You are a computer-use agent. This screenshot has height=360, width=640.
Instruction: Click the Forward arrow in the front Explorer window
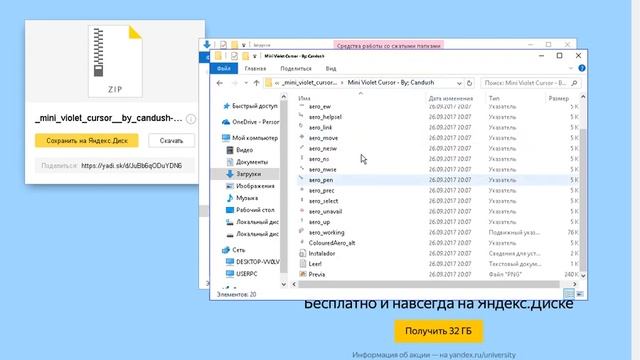[x=234, y=83]
